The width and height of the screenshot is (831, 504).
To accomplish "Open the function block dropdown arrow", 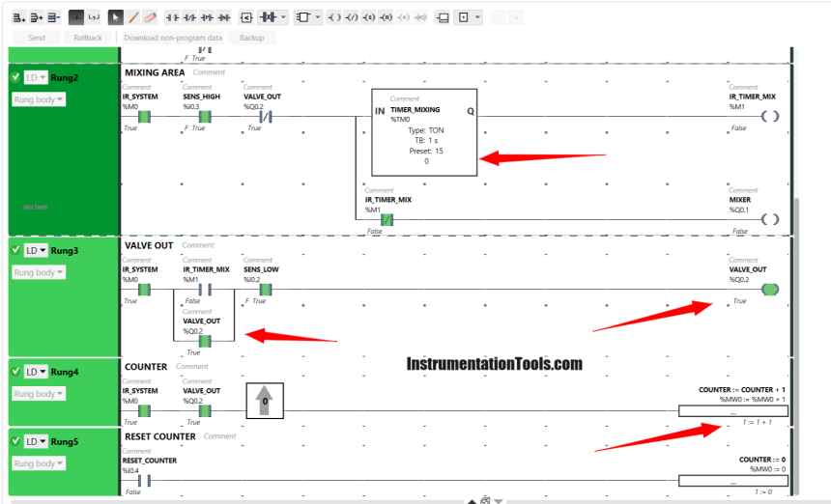I will [x=318, y=17].
